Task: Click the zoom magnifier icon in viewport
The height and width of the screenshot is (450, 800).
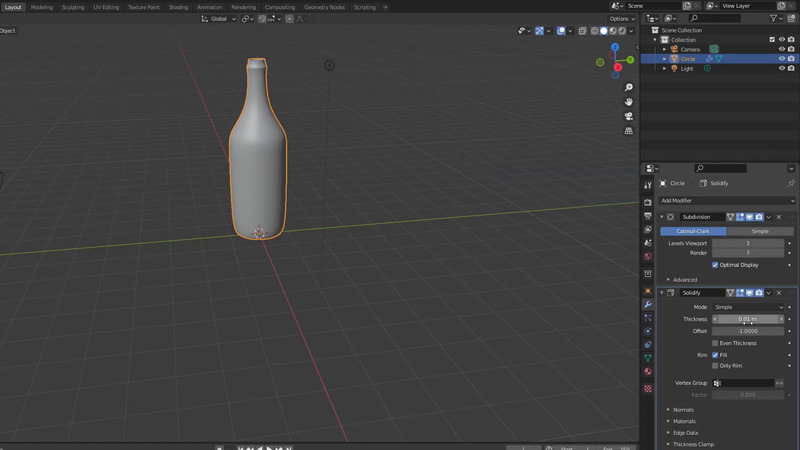Action: click(629, 88)
